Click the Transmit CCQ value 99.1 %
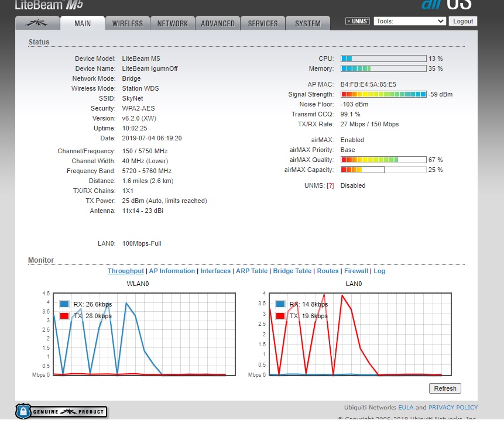Screen dimensions: 504x427 (351, 115)
